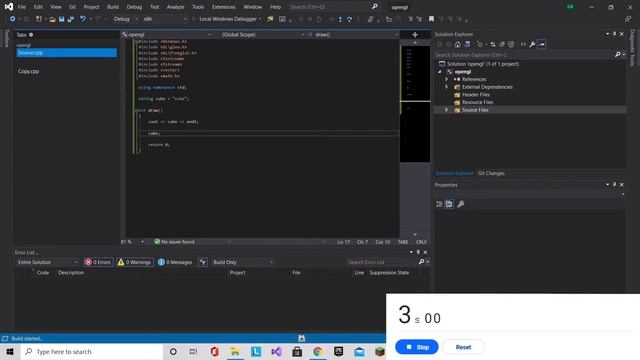This screenshot has width=640, height=360.
Task: Pin the Properties panel
Action: [x=614, y=185]
